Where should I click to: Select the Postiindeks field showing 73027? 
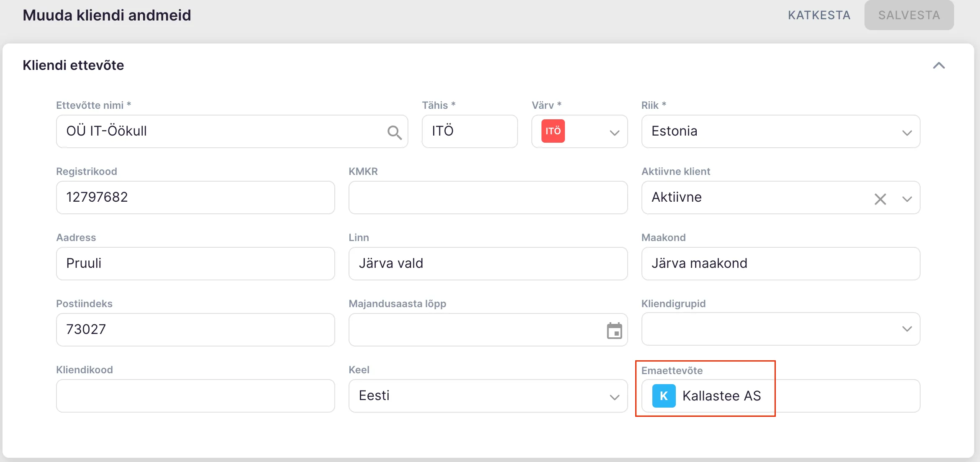[x=195, y=330]
